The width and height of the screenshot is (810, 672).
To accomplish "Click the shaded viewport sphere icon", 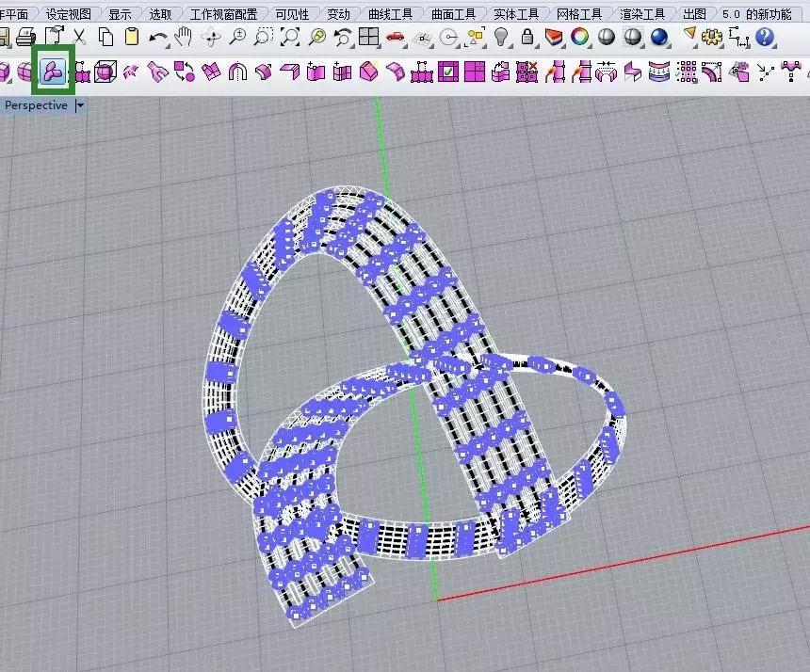I will click(x=633, y=37).
